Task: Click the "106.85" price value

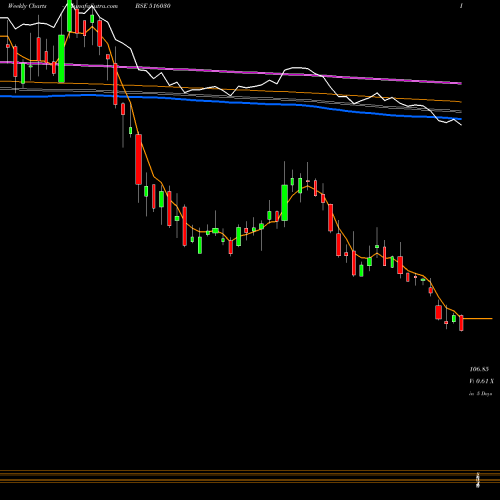Action: 479,369
